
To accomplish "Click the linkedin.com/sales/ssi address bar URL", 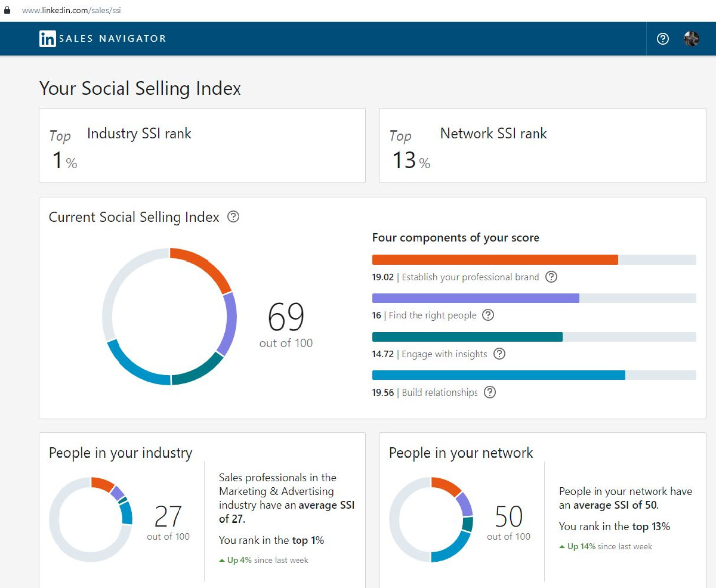I will coord(72,11).
